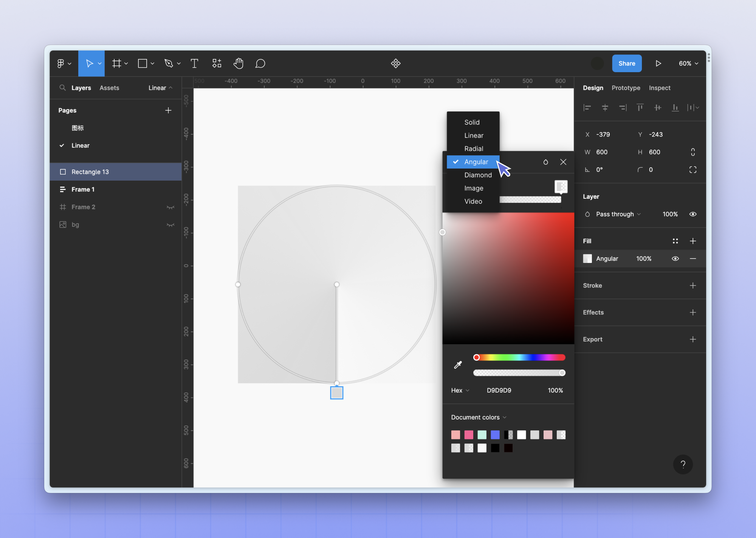The height and width of the screenshot is (538, 756).
Task: Toggle layer visibility eye next to 100%
Action: click(x=692, y=214)
